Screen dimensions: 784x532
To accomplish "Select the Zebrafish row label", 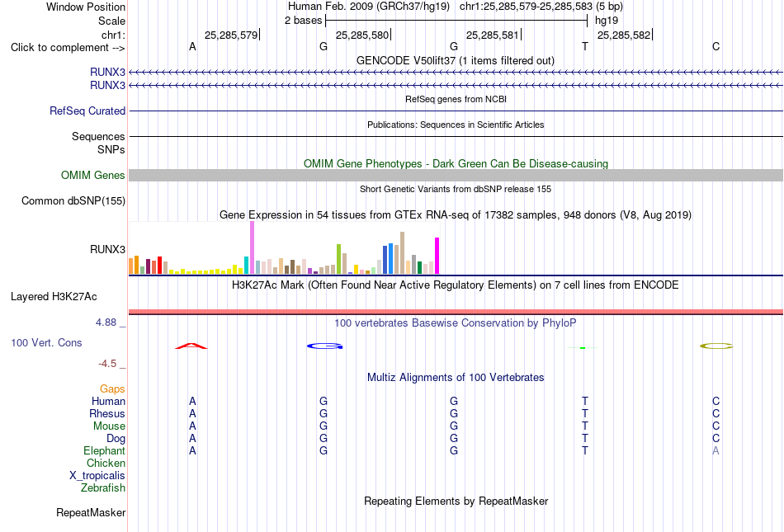I will 103,487.
